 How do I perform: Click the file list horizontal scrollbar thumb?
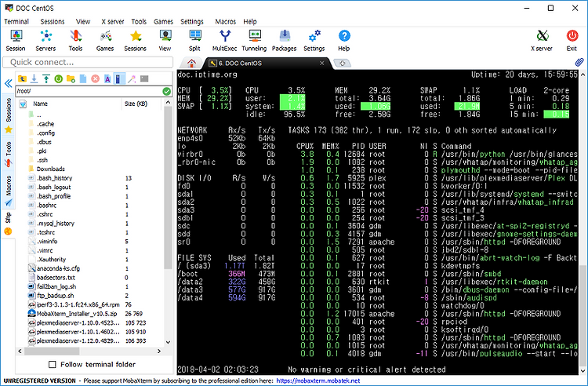(52, 351)
